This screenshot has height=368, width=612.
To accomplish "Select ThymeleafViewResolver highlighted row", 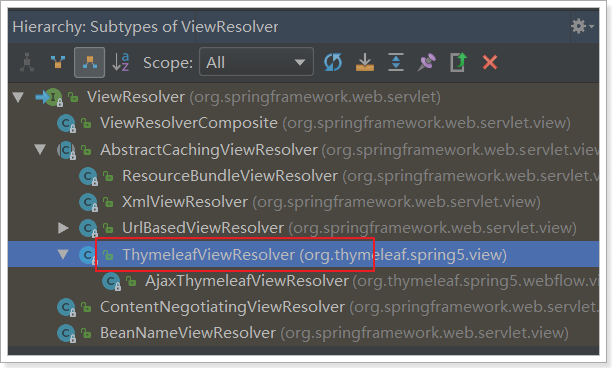I will coord(303,254).
